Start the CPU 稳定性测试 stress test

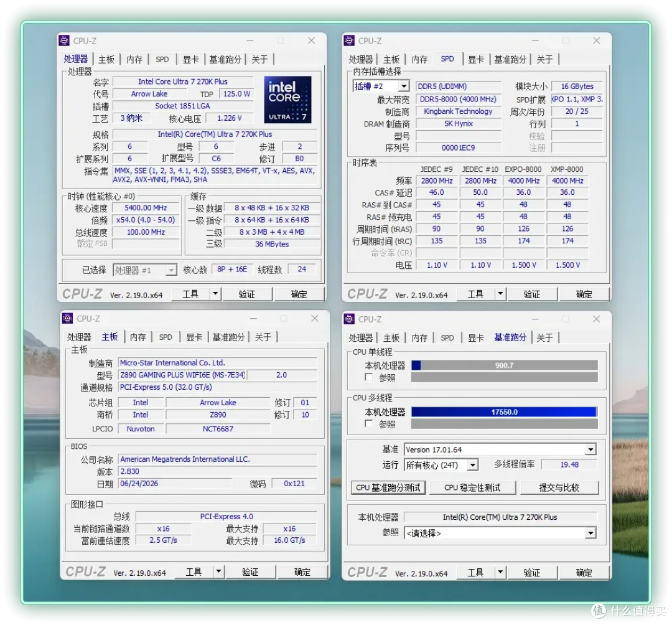click(473, 488)
